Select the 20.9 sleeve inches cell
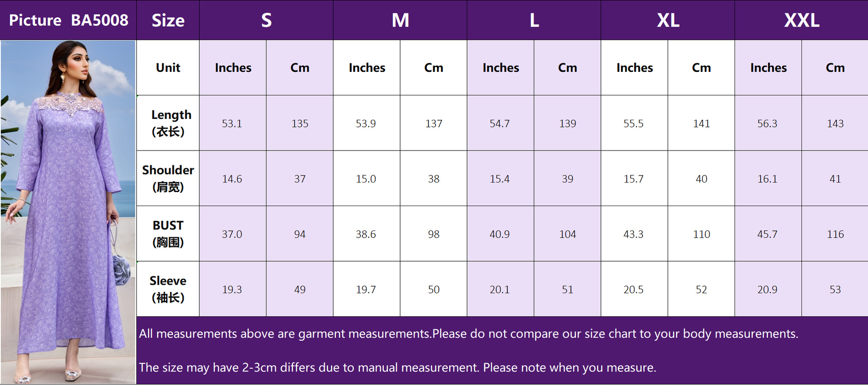The width and height of the screenshot is (868, 385). [768, 290]
